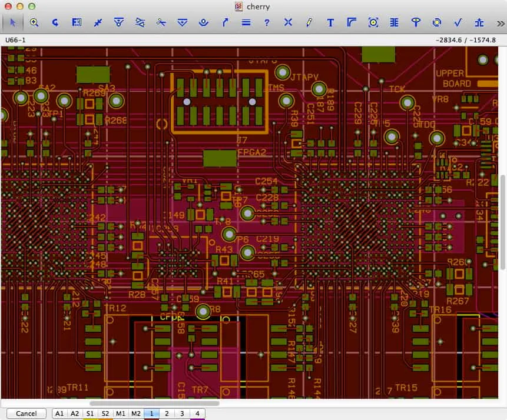The width and height of the screenshot is (507, 420).
Task: Switch to the A2 assembly tab
Action: (x=75, y=414)
